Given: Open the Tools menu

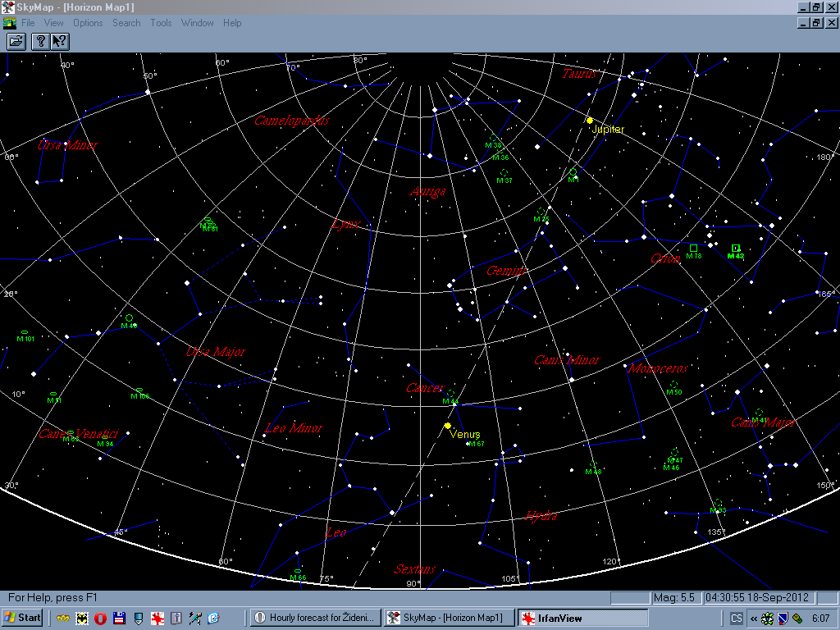Looking at the screenshot, I should [161, 23].
